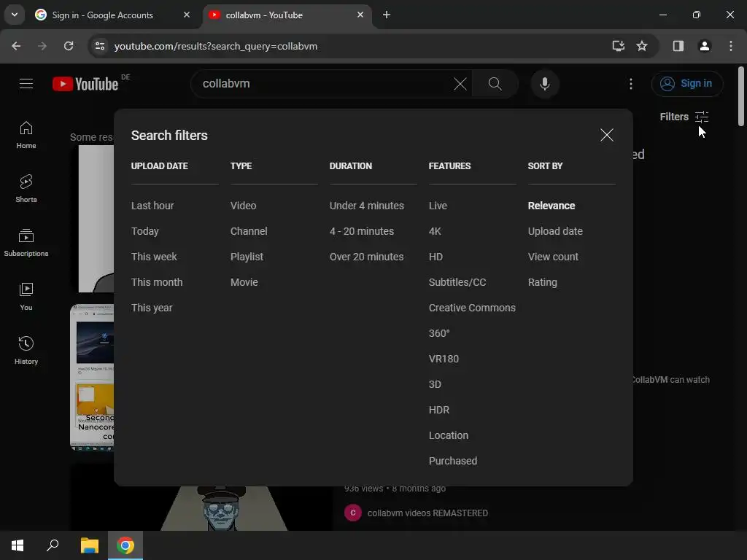Screen dimensions: 747x560
Task: Filter uploads by This week
Action: pyautogui.click(x=154, y=257)
